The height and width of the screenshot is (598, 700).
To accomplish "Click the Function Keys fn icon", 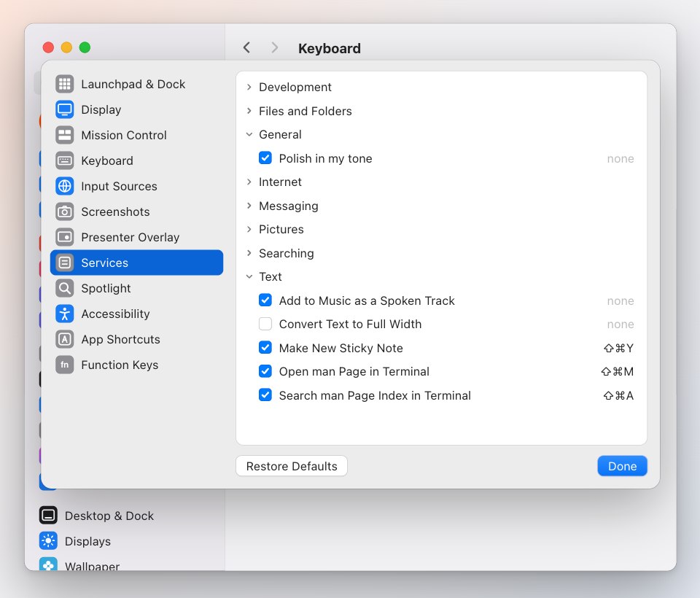I will tap(65, 365).
